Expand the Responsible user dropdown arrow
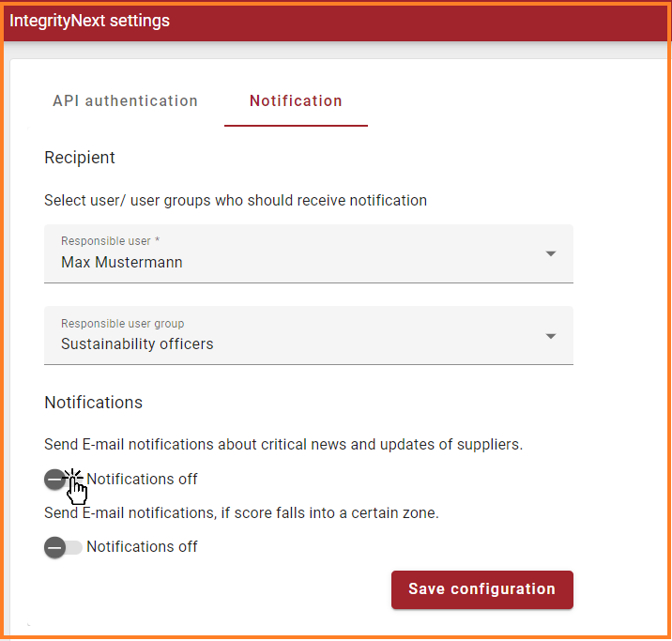 point(551,253)
